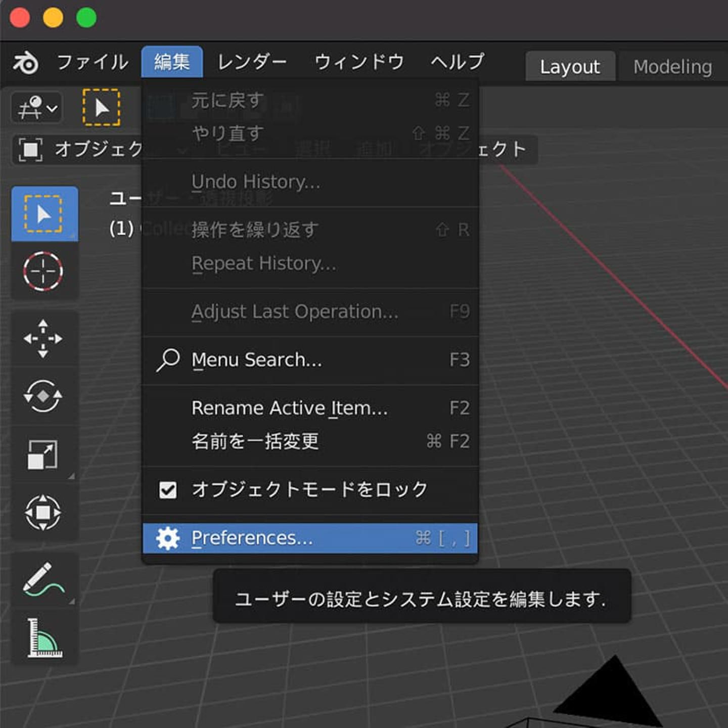Open Undo History from the menu
Screen dimensions: 728x728
[x=310, y=182]
